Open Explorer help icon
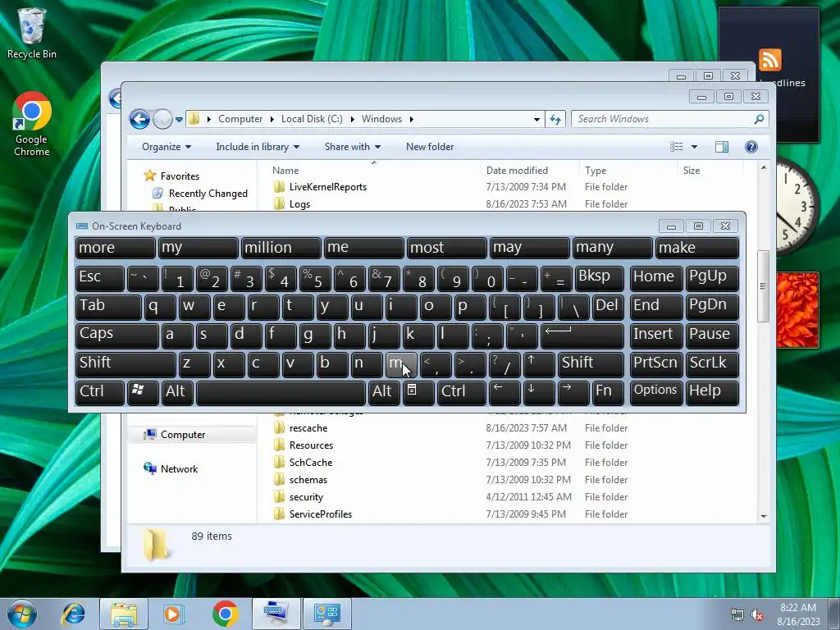This screenshot has width=840, height=630. pos(751,147)
